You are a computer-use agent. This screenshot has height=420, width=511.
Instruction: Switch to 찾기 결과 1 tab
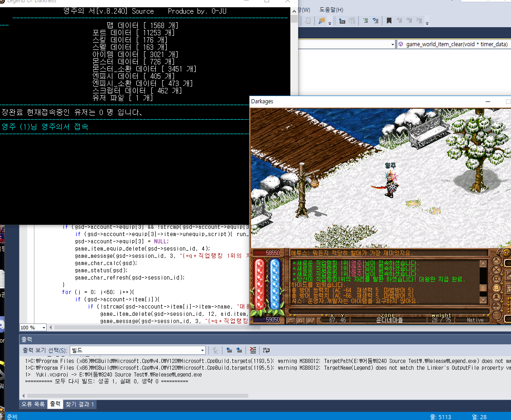80,404
